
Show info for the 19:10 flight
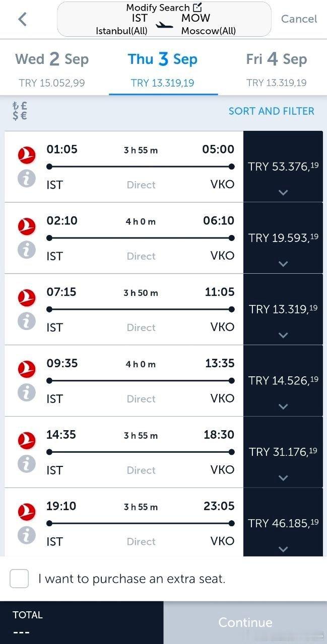tap(27, 535)
